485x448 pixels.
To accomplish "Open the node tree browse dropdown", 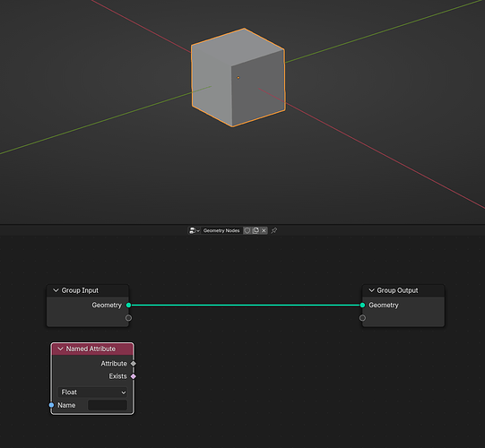I will tap(195, 230).
